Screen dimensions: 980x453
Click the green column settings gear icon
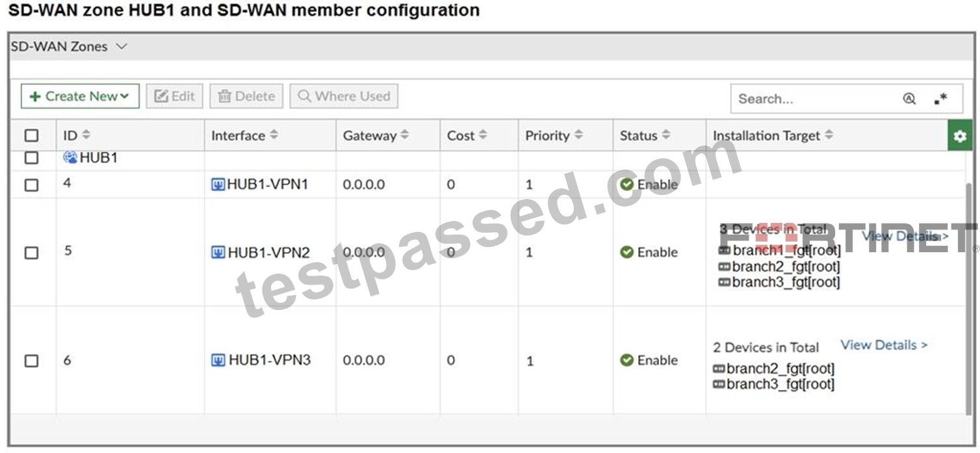click(960, 136)
